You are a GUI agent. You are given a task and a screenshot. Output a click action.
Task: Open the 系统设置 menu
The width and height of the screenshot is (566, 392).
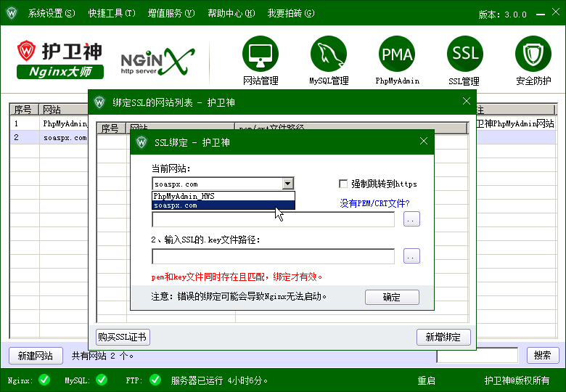point(51,14)
